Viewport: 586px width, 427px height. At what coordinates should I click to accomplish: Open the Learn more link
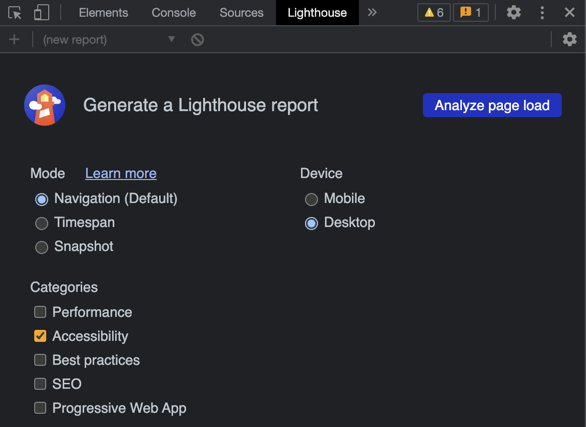pyautogui.click(x=121, y=173)
